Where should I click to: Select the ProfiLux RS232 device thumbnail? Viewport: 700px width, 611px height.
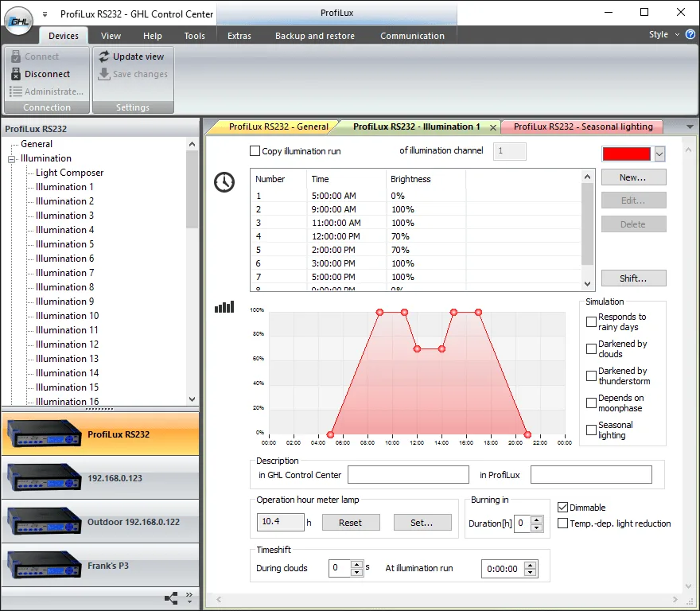pyautogui.click(x=45, y=434)
